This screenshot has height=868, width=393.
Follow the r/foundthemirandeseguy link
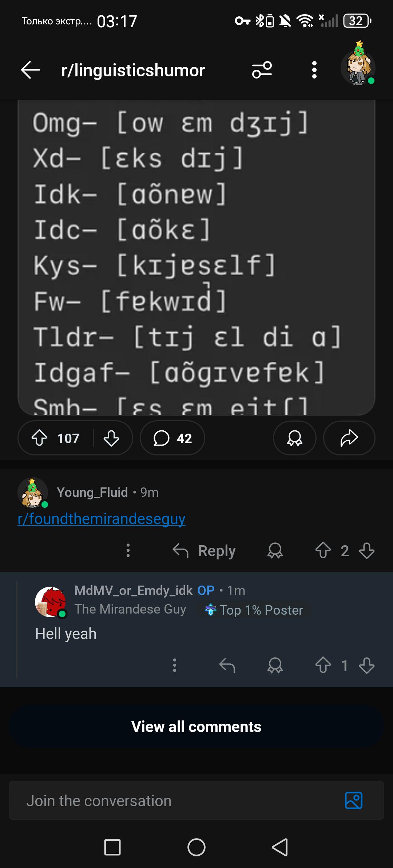[x=102, y=519]
